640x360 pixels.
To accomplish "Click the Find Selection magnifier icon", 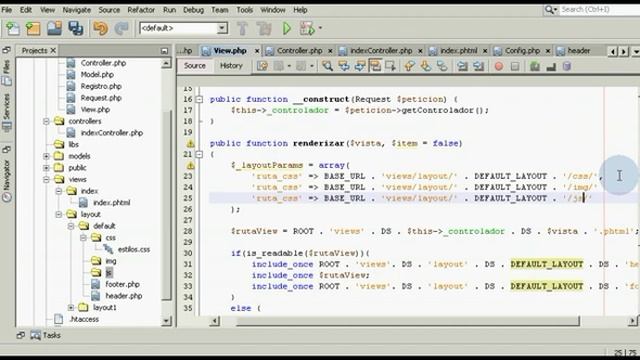I will (x=327, y=66).
